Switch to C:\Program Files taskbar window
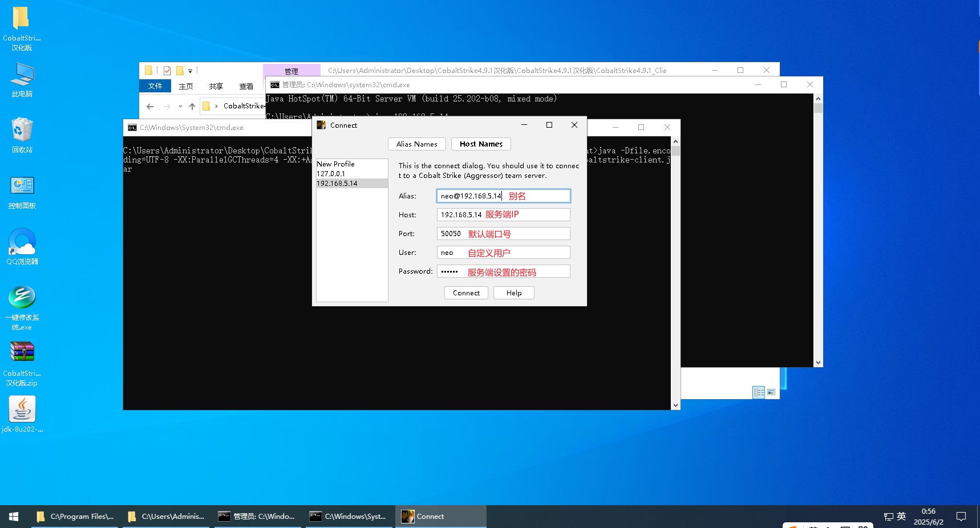The width and height of the screenshot is (980, 528). pos(75,517)
